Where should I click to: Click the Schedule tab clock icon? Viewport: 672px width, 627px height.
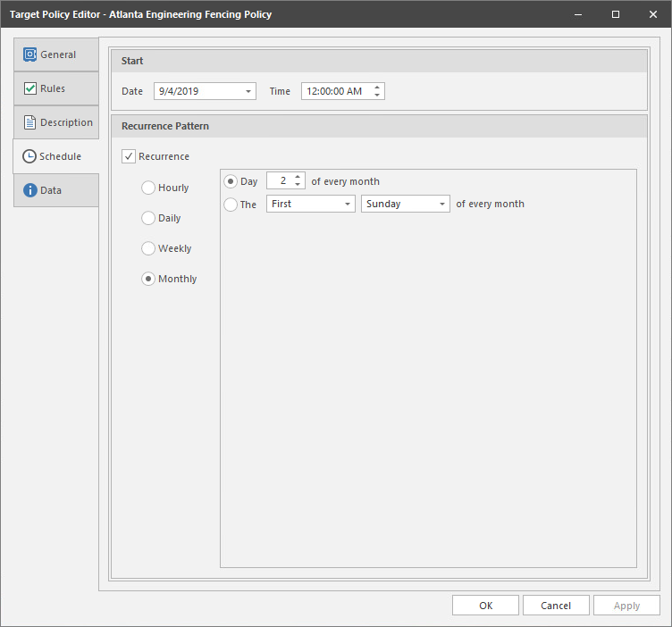(x=29, y=156)
